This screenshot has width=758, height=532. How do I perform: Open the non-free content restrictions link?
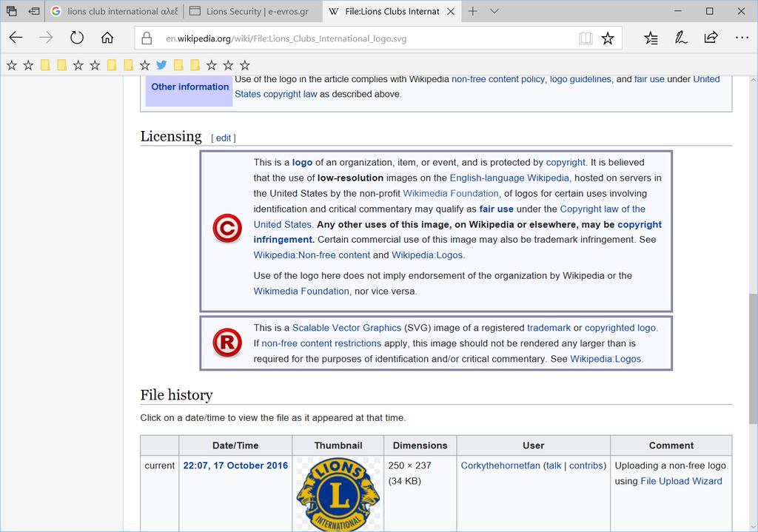[x=321, y=343]
